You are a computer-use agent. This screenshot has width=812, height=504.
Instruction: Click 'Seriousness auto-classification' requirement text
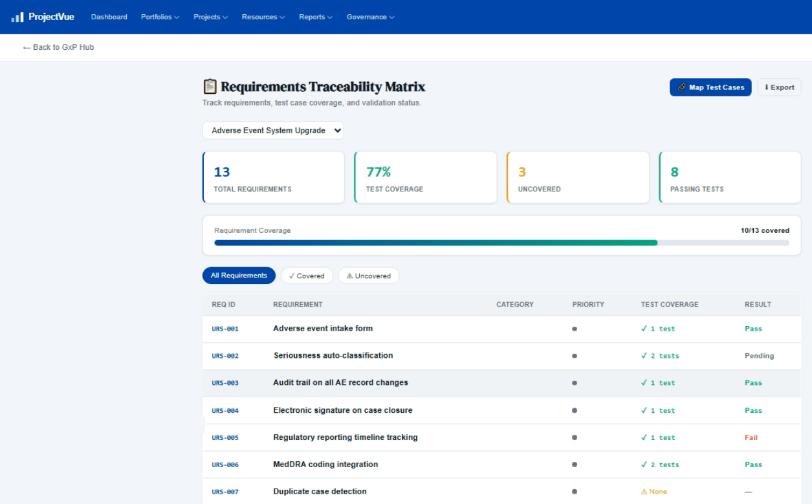(x=333, y=356)
